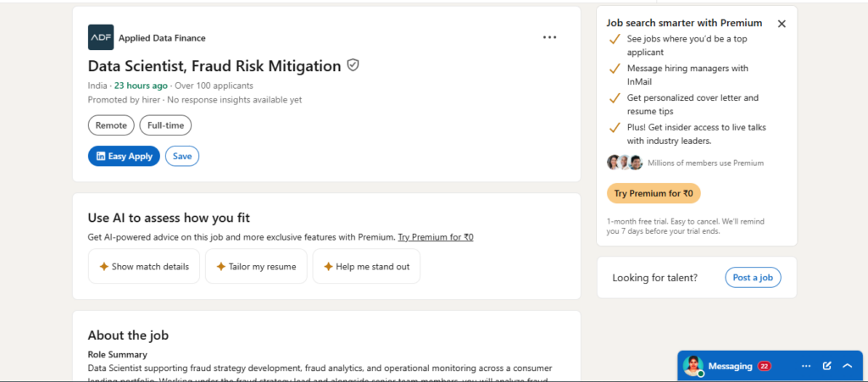Click the 'About the job' heading
868x382 pixels.
pos(128,335)
